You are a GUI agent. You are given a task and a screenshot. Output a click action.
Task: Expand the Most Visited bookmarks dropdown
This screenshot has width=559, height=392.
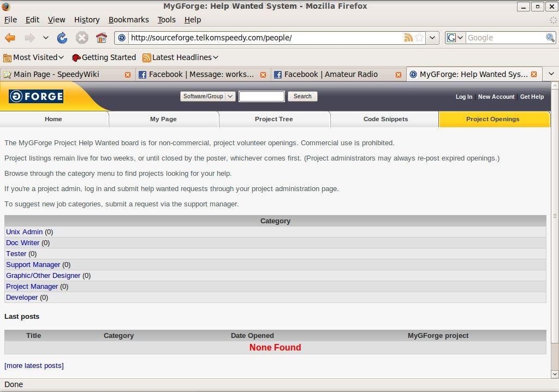[34, 57]
